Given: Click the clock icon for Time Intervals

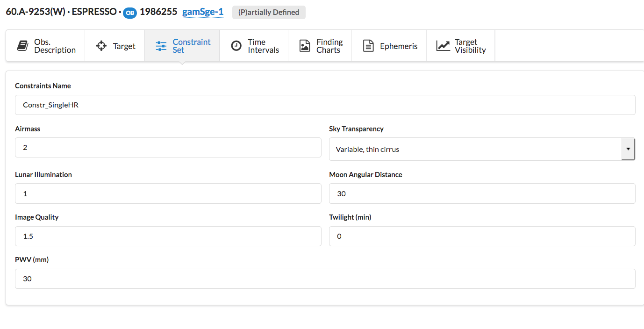Looking at the screenshot, I should [x=237, y=46].
